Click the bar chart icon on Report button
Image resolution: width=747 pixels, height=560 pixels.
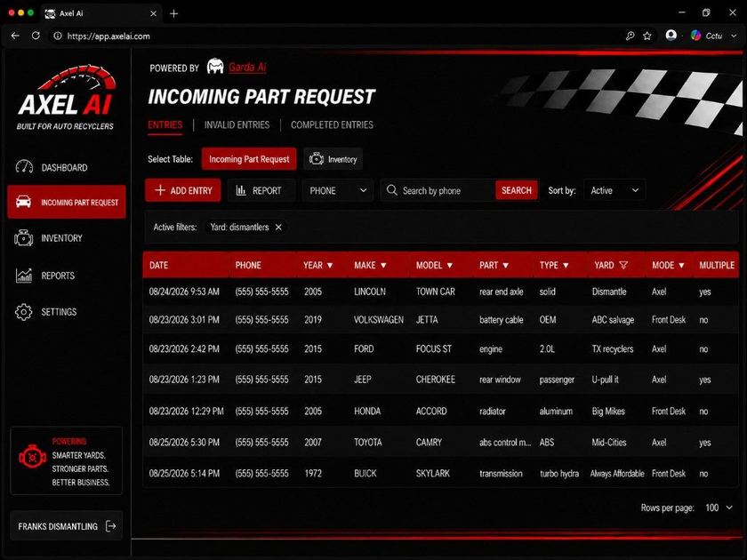click(241, 190)
